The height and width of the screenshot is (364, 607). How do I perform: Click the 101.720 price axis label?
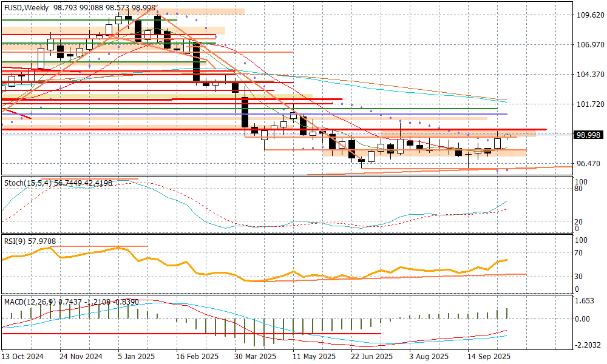588,104
